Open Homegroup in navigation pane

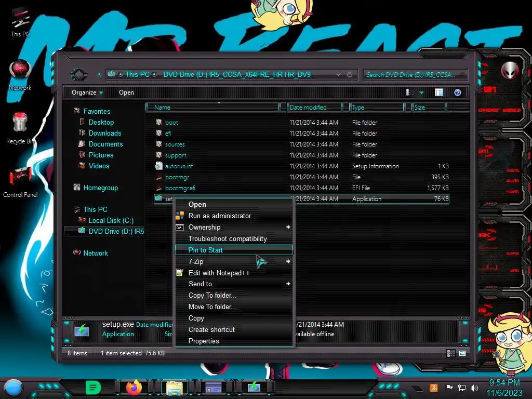pos(100,188)
